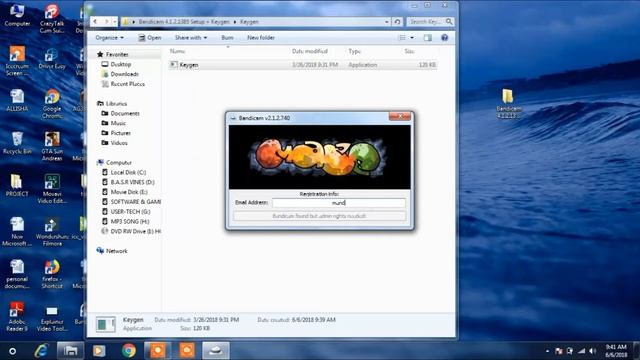Select USER-TECH (G:) drive
Image resolution: width=640 pixels, height=360 pixels.
point(130,211)
